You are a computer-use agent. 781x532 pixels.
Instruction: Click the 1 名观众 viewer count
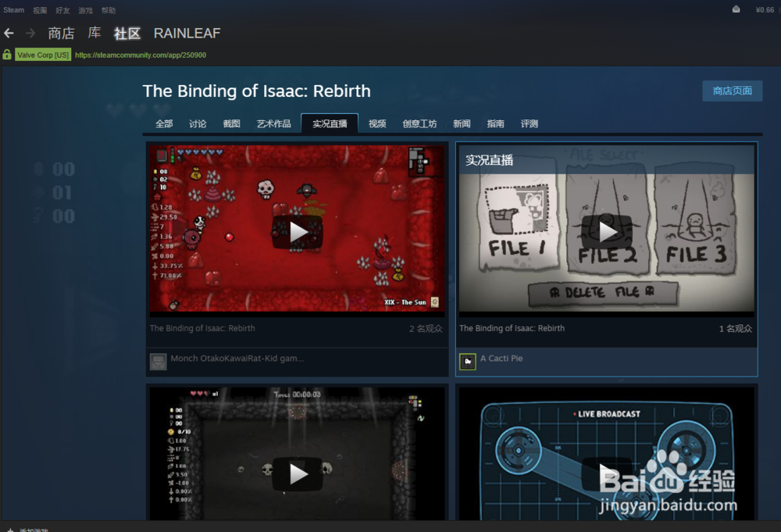click(x=736, y=329)
